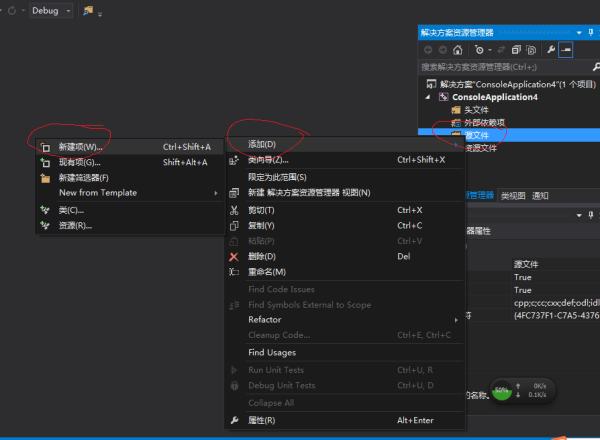600x440 pixels.
Task: Select the ConsoleApplication4 project item
Action: click(494, 97)
